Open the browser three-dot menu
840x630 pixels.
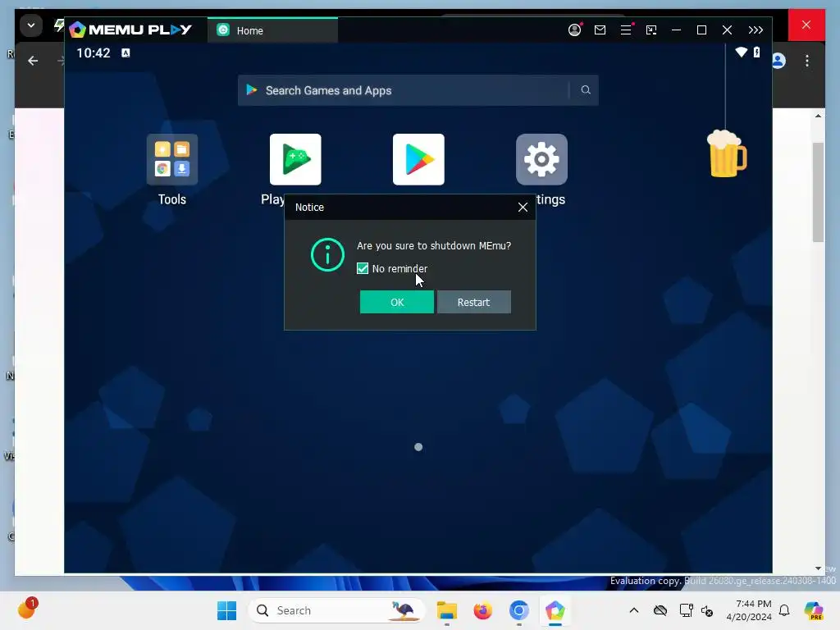(807, 61)
